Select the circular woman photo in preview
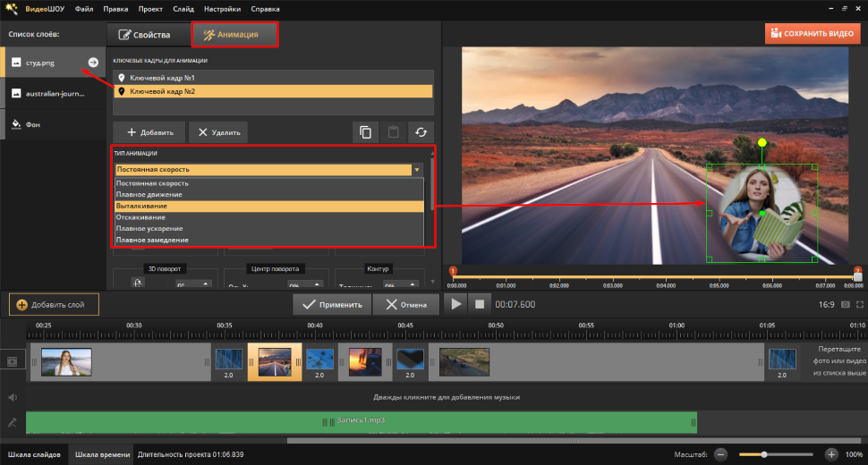Image resolution: width=868 pixels, height=465 pixels. [762, 214]
